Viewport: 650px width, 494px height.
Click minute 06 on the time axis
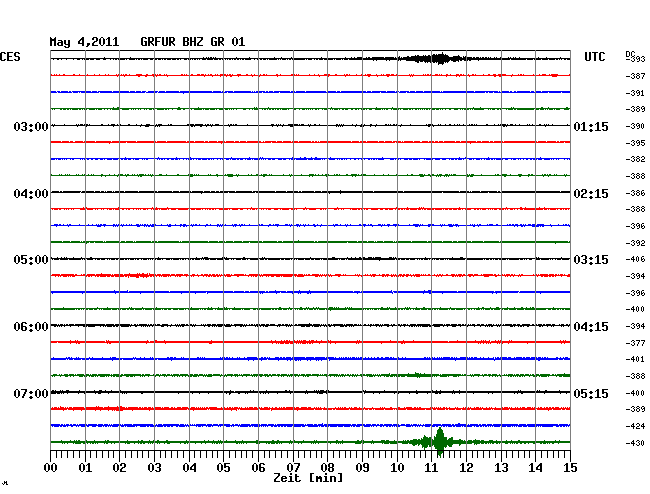coord(258,468)
